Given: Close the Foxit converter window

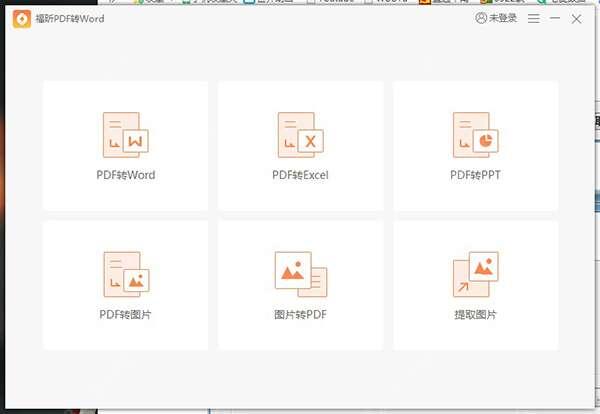Looking at the screenshot, I should [577, 18].
